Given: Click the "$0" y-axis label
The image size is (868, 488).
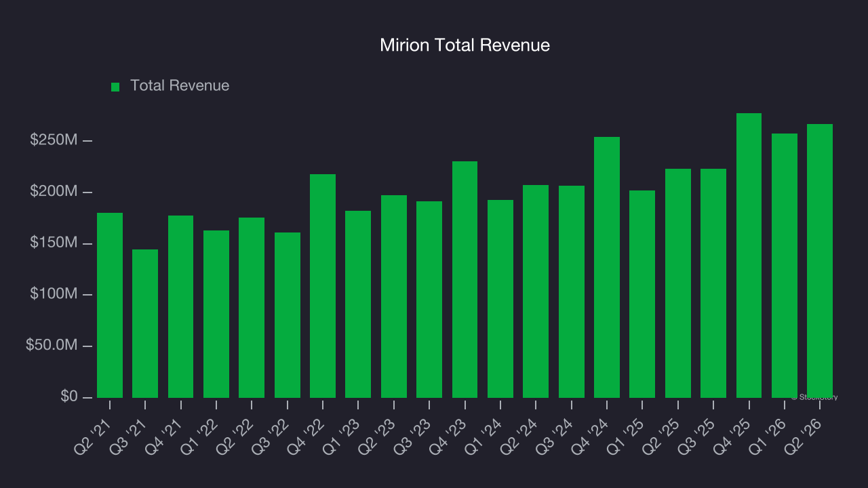Looking at the screenshot, I should coord(68,396).
